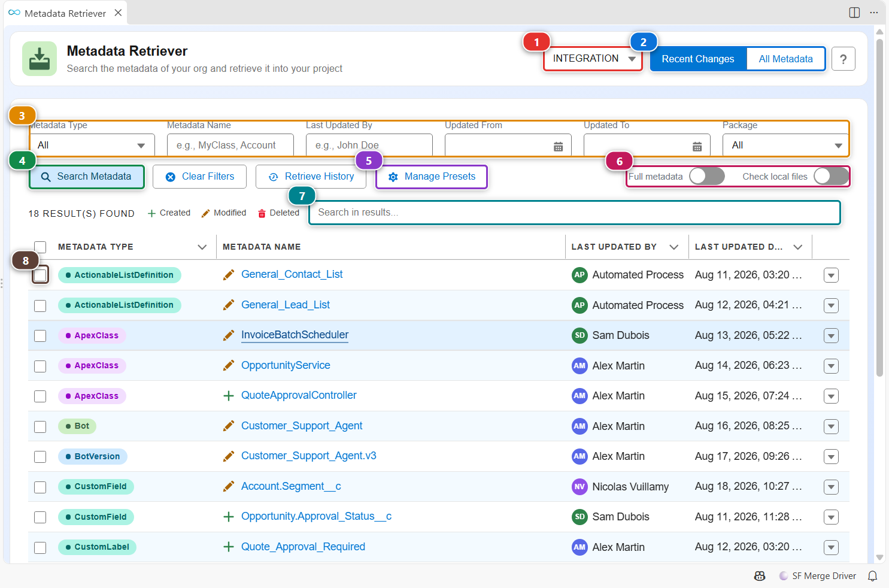Open the INTEGRATION org dropdown
The image size is (889, 588).
coord(592,59)
